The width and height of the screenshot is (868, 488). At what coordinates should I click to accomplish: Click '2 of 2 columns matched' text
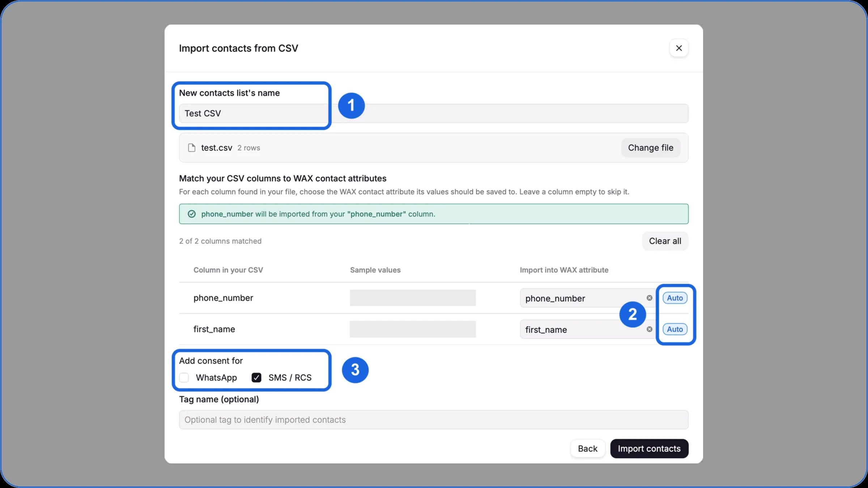click(x=220, y=241)
